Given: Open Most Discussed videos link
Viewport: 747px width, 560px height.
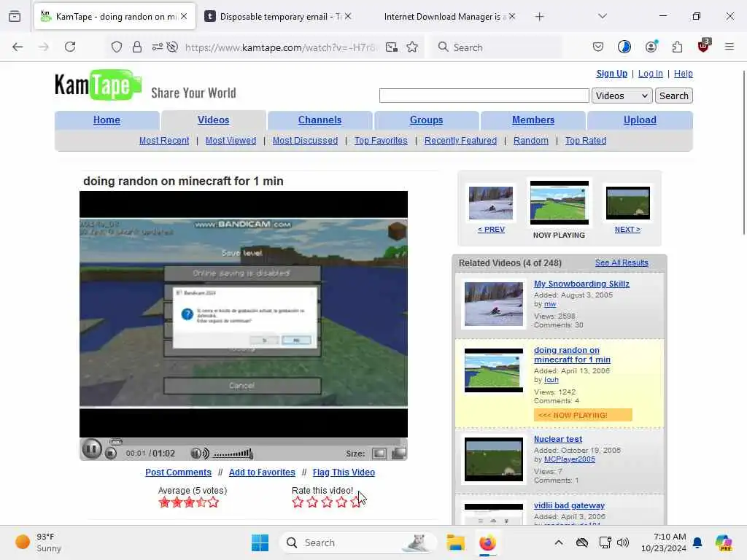Looking at the screenshot, I should coord(305,141).
